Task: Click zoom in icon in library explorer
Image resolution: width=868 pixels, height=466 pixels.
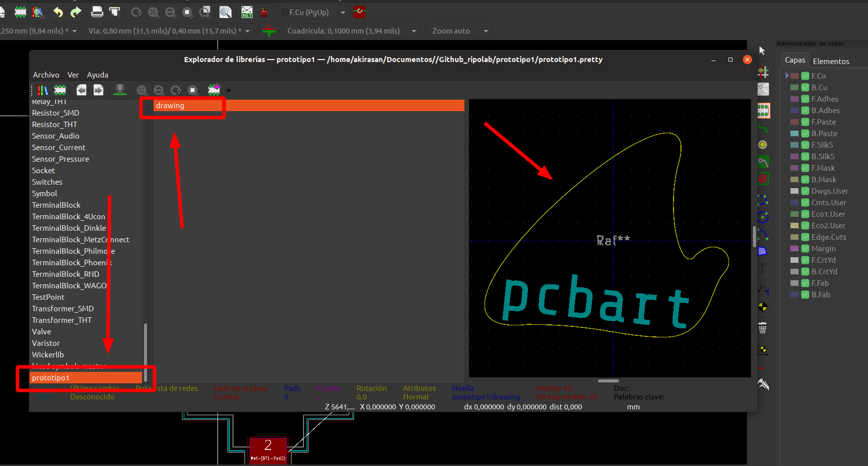Action: tap(142, 90)
